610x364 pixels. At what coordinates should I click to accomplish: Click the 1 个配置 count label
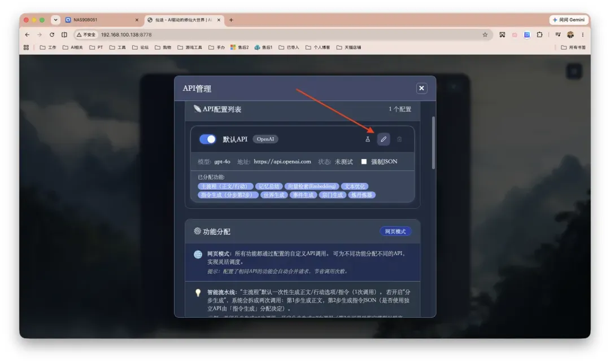click(x=400, y=109)
